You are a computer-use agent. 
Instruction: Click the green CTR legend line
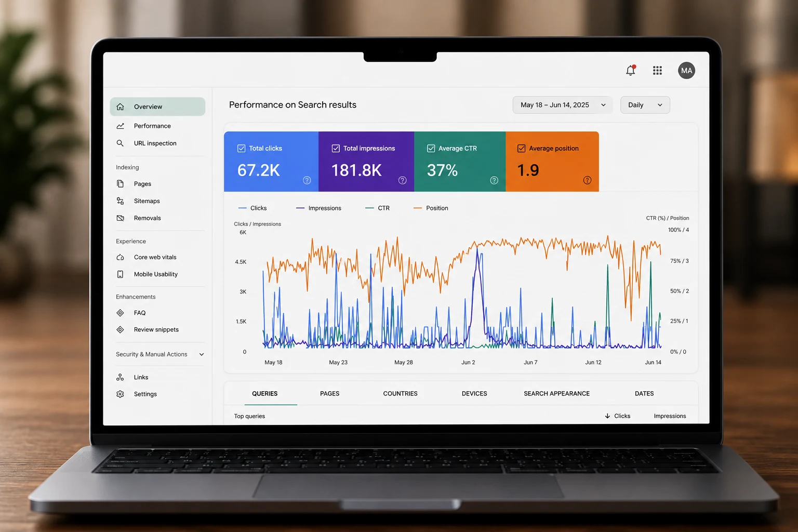369,208
